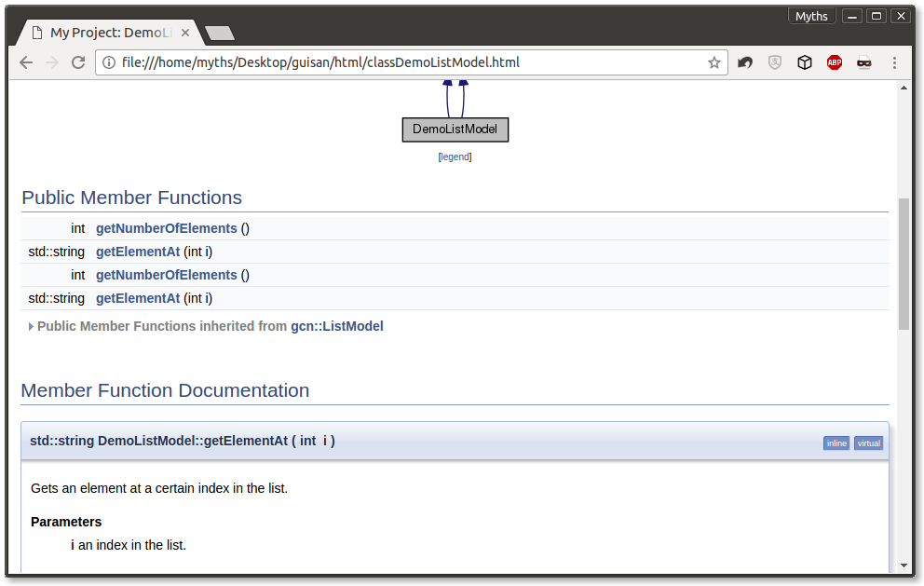
Task: Click the address bar URL field
Action: click(x=412, y=62)
